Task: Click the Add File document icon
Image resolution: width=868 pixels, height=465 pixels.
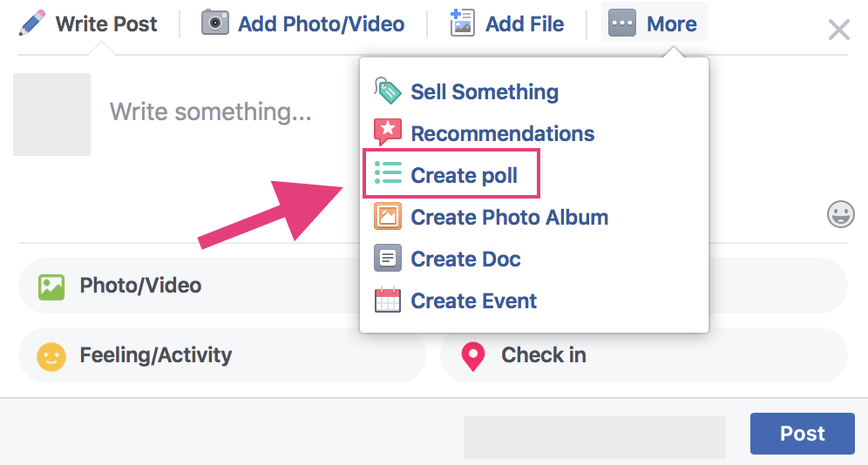Action: point(462,24)
